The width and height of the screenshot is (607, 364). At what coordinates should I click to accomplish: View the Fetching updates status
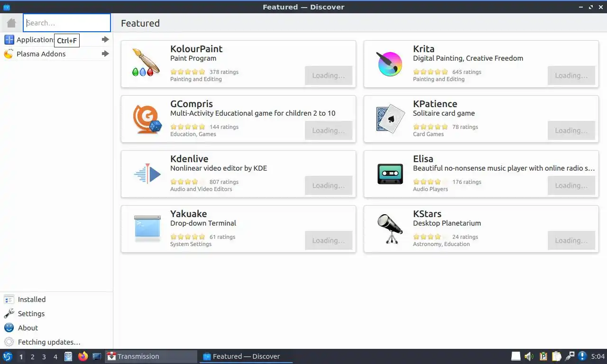click(56, 342)
